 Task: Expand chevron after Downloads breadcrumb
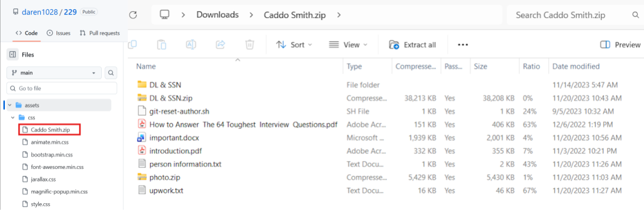tap(250, 15)
